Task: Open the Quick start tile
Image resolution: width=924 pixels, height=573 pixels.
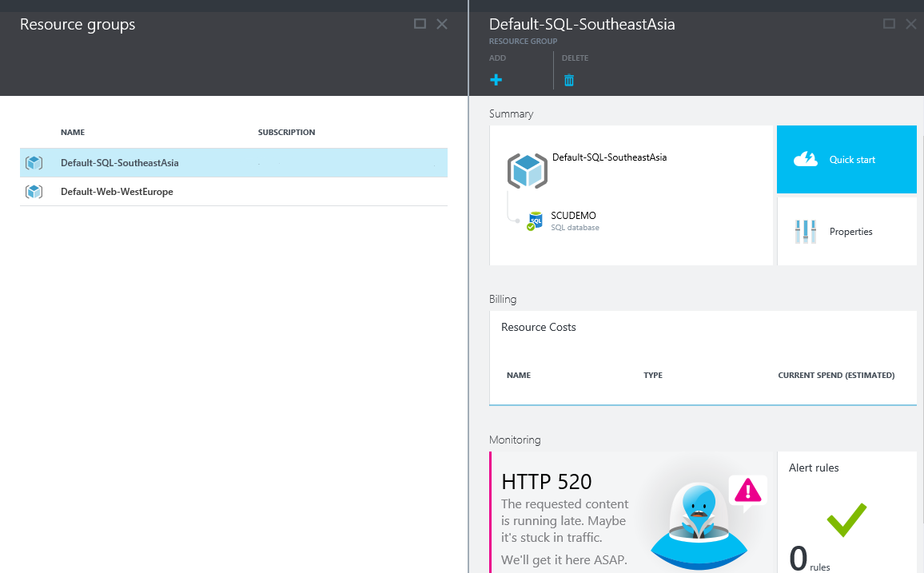Action: coord(846,159)
